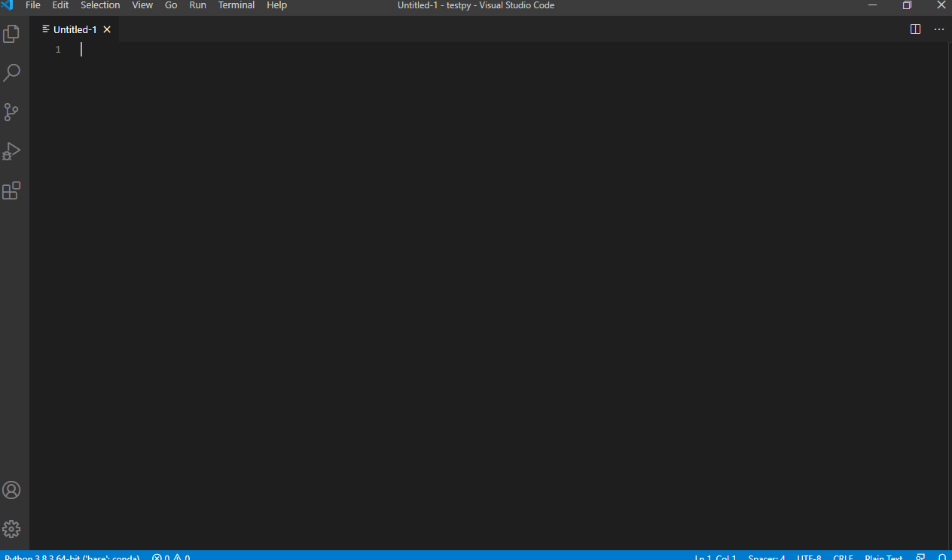952x560 pixels.
Task: Change indentation via Spaces: 4
Action: pyautogui.click(x=767, y=558)
